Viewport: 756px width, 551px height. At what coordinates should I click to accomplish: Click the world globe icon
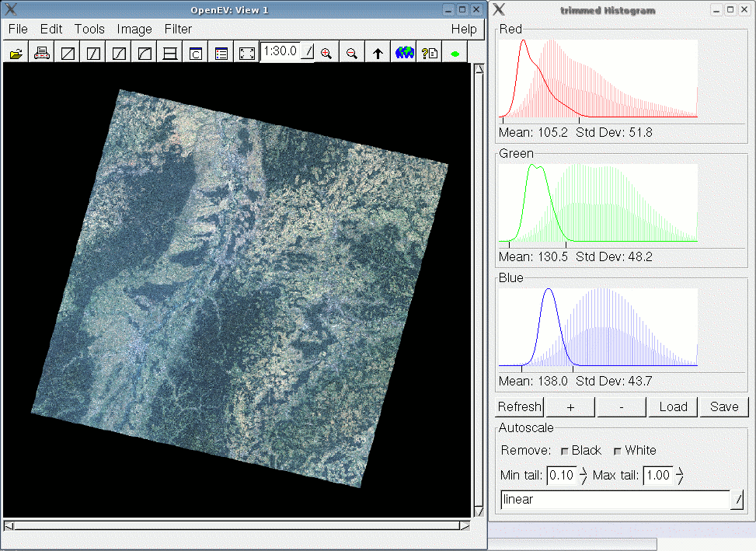(404, 54)
